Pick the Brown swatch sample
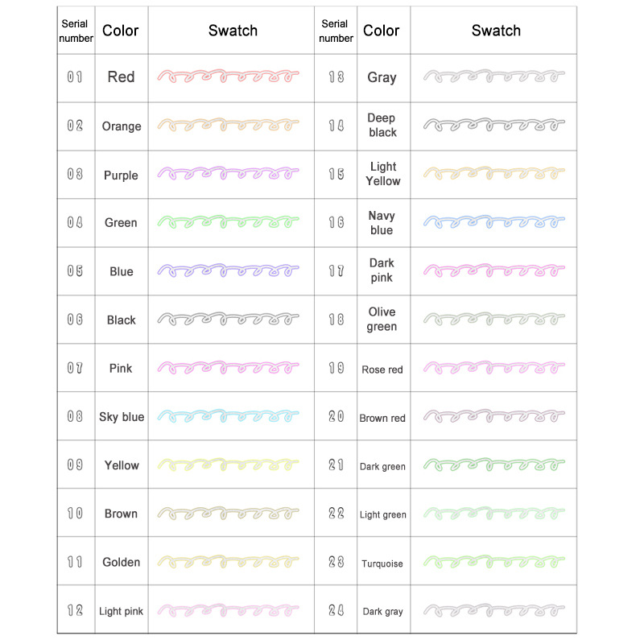 (x=229, y=514)
